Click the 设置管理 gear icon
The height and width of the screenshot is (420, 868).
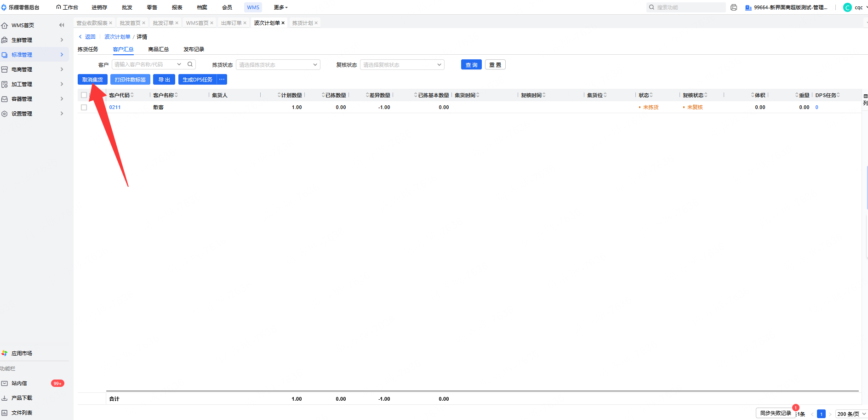5,114
